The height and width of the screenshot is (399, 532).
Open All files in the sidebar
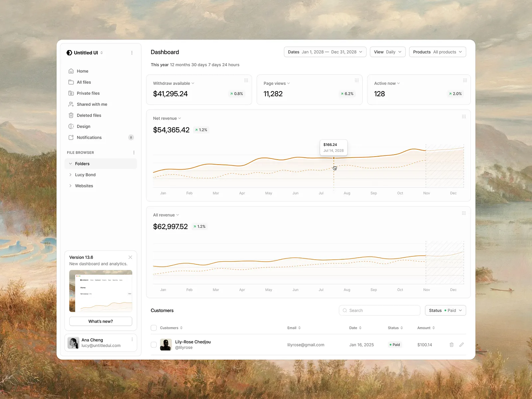101,82
